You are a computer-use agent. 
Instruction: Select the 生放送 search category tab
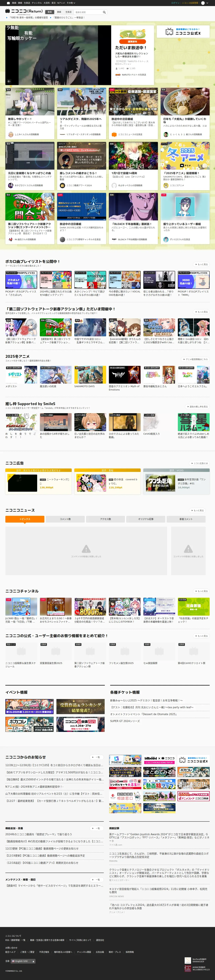tap(68, 12)
